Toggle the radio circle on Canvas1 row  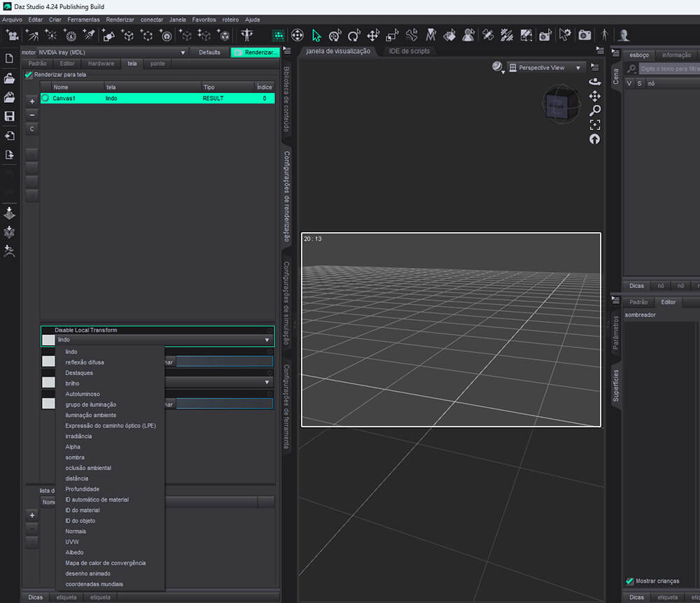coord(45,98)
